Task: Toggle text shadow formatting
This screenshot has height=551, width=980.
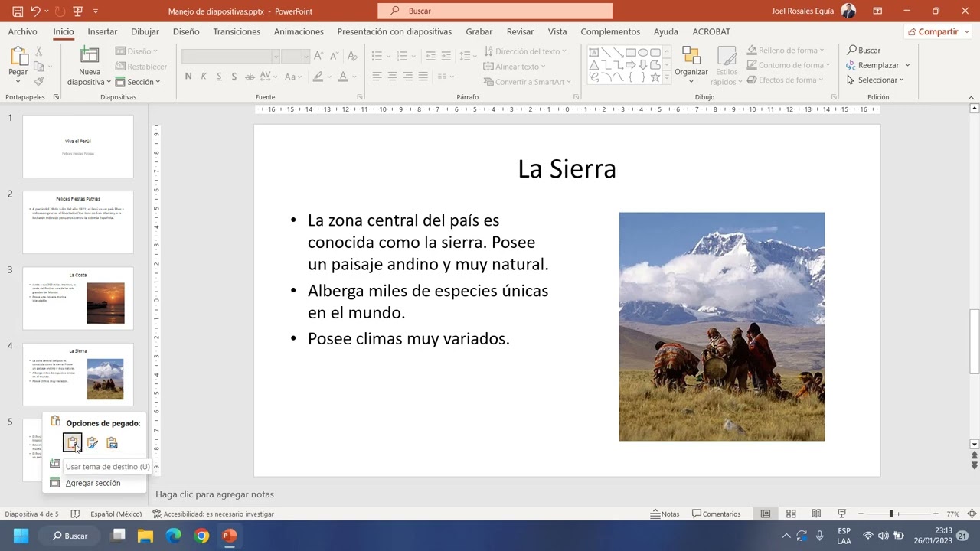Action: (234, 77)
